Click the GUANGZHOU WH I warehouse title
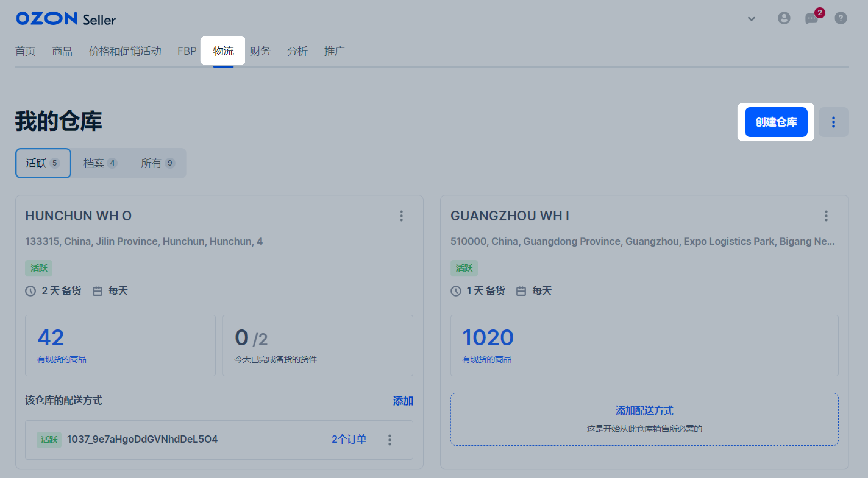Viewport: 868px width, 478px height. (510, 216)
